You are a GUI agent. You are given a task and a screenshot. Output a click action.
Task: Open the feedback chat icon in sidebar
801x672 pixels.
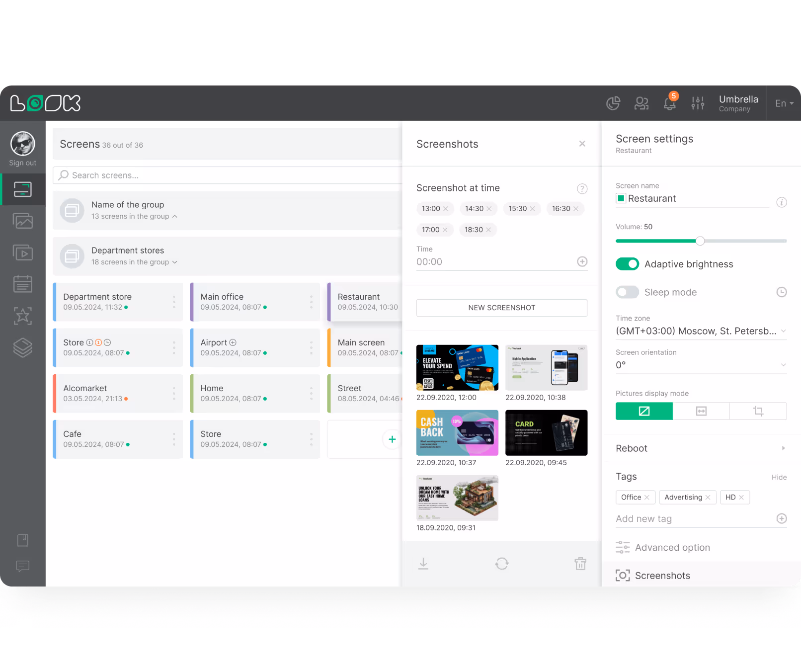pos(23,566)
